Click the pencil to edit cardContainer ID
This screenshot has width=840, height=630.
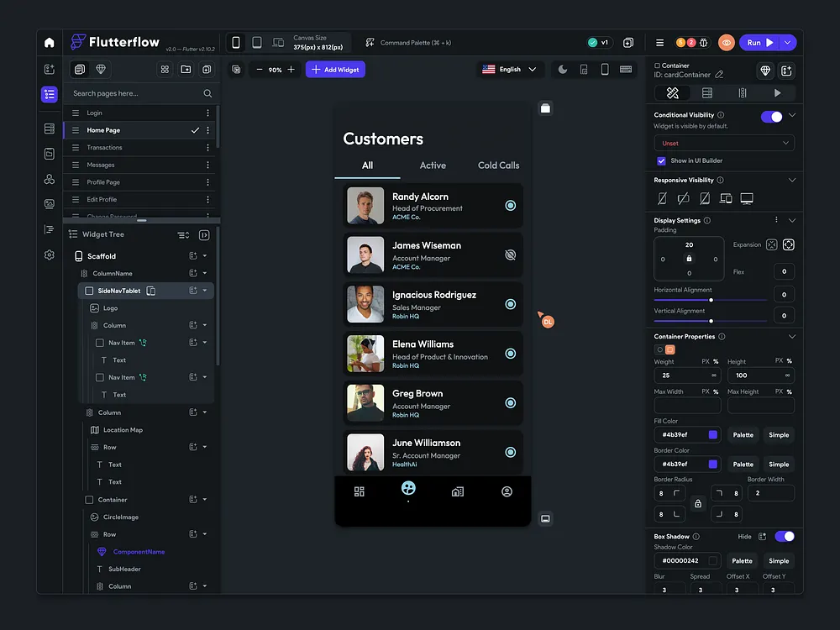pos(720,74)
